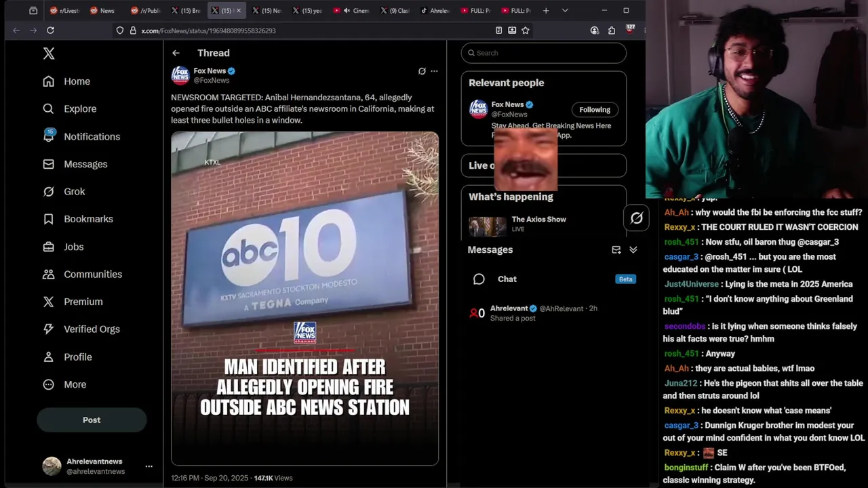
Task: Click the Search input field
Action: pyautogui.click(x=543, y=53)
